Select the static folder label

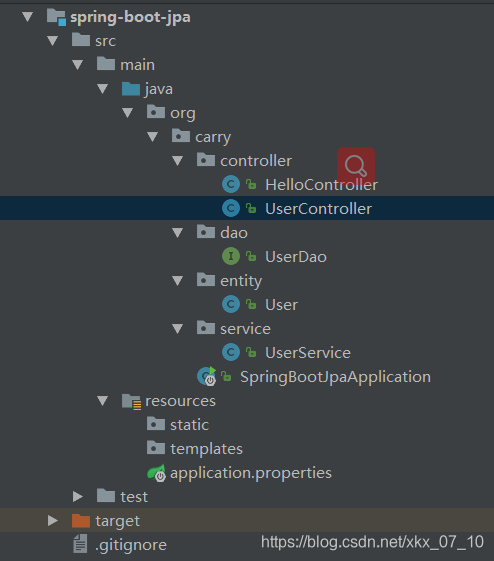189,425
